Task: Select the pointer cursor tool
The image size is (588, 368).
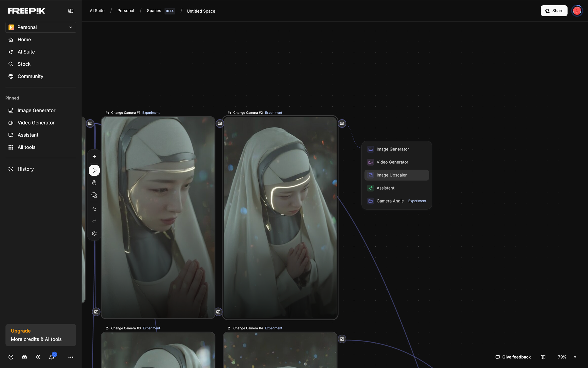Action: pos(94,170)
